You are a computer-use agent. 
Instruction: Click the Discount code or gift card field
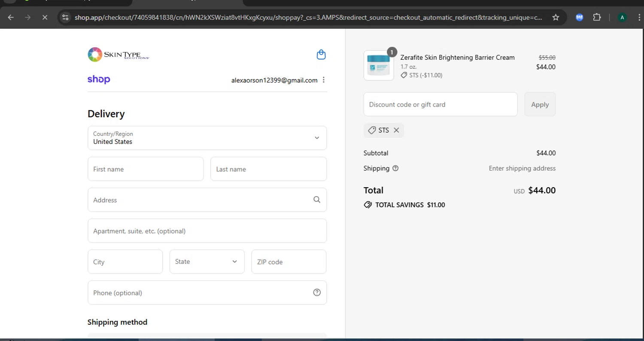click(440, 104)
